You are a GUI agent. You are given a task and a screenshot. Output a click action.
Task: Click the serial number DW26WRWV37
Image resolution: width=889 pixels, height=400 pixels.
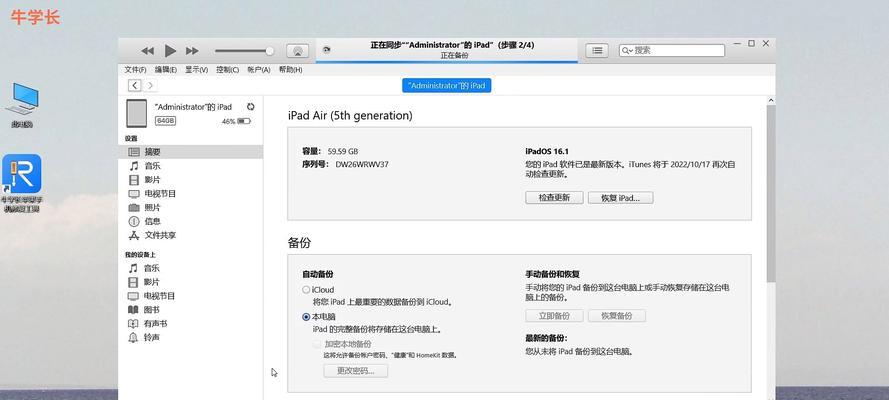tap(362, 164)
